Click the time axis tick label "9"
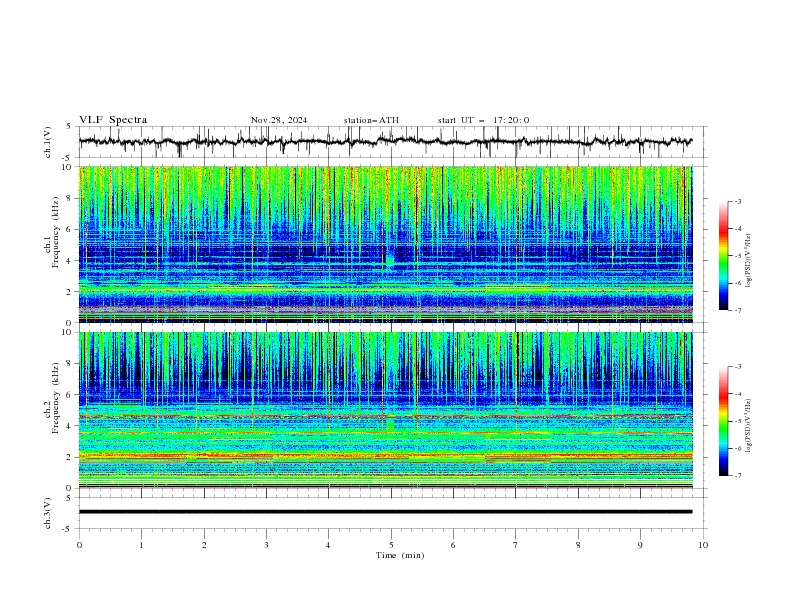The height and width of the screenshot is (612, 792). tap(640, 545)
